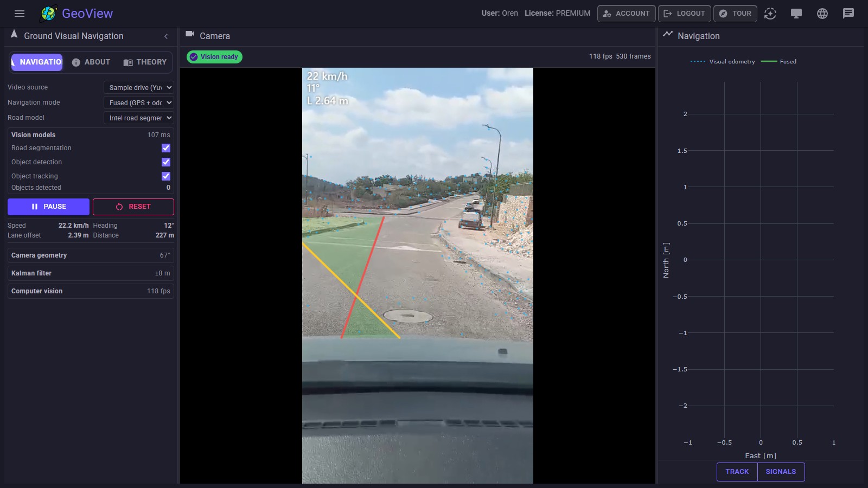Expand the Camera geometry section
Viewport: 868px width, 488px height.
[91, 255]
